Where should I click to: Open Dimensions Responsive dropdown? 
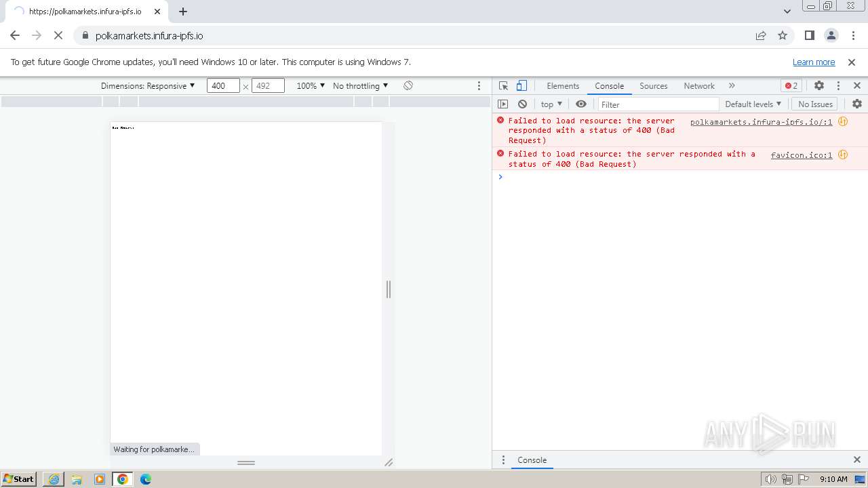(148, 85)
